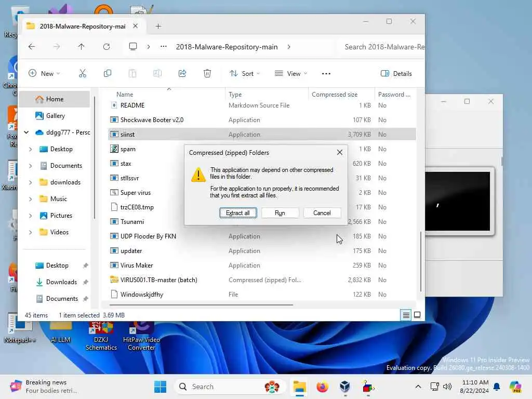Image resolution: width=532 pixels, height=399 pixels.
Task: Select VIRUS001.TB-master (batch) folder
Action: pyautogui.click(x=262, y=280)
